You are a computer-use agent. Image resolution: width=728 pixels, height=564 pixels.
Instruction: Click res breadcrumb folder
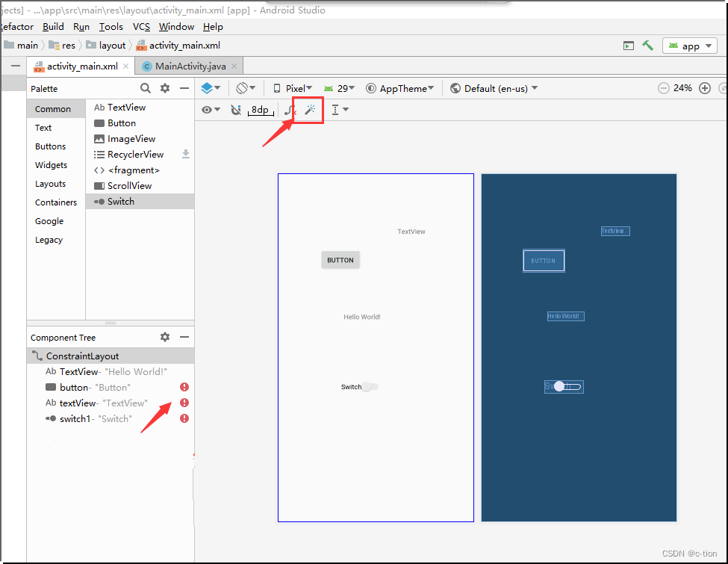[x=62, y=45]
